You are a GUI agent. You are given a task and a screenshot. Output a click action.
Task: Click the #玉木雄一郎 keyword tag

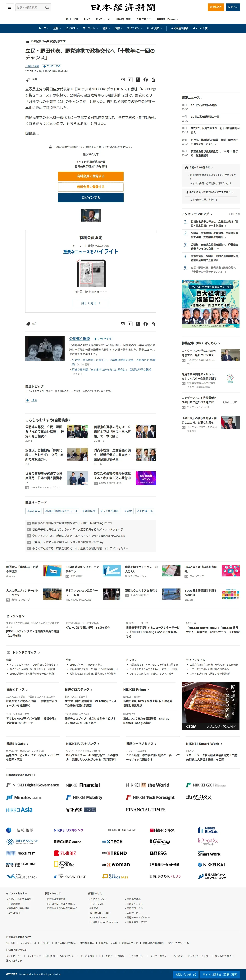pos(145,511)
